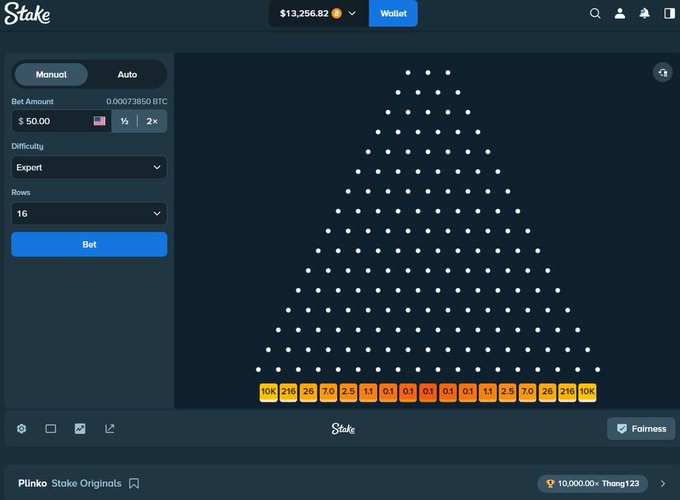This screenshot has width=680, height=500.
Task: Open game in popout window icon
Action: pos(109,428)
